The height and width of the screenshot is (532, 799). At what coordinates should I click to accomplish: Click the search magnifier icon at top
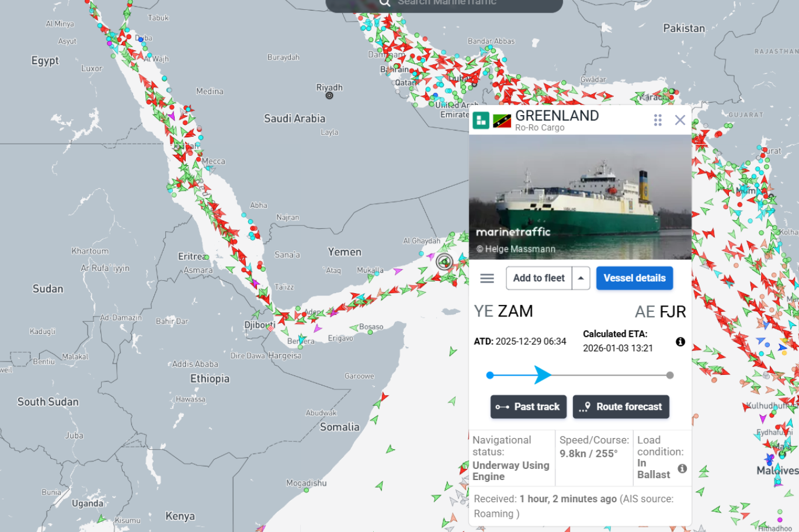click(x=384, y=3)
